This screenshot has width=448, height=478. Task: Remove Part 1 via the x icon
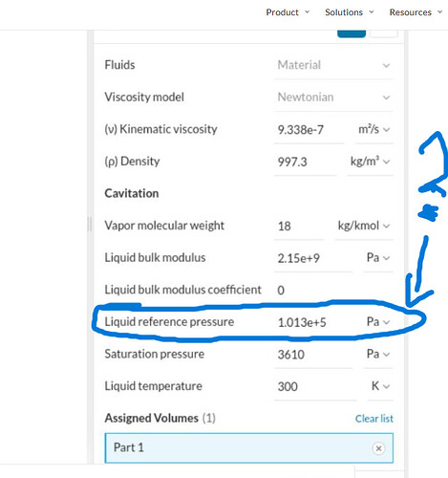[x=378, y=448]
